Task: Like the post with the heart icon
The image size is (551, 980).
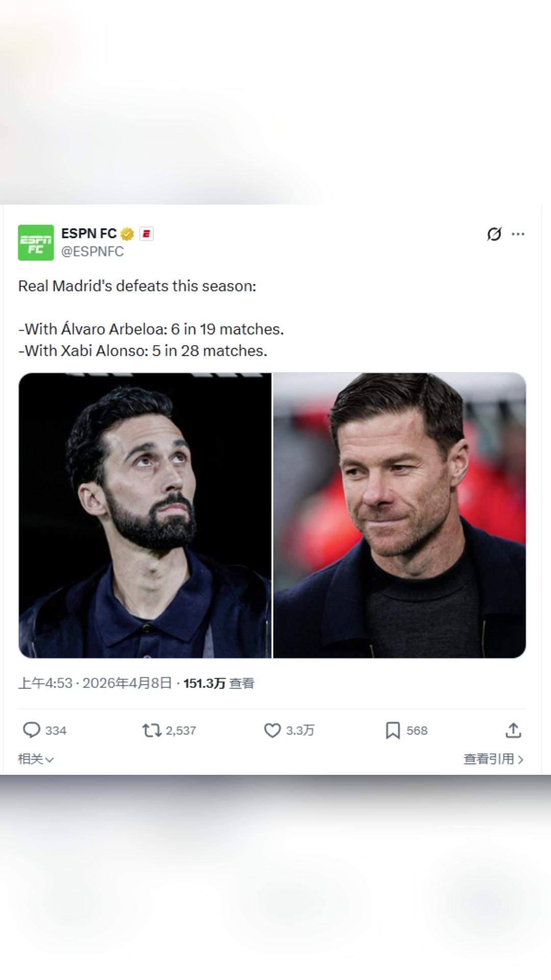Action: 272,730
